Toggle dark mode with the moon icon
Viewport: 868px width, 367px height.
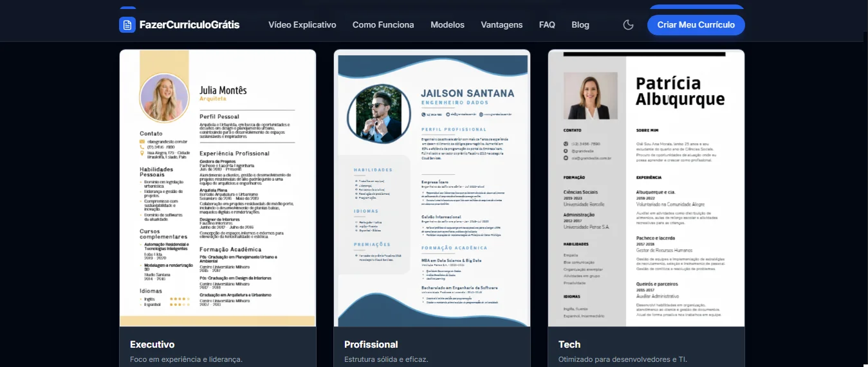(629, 25)
